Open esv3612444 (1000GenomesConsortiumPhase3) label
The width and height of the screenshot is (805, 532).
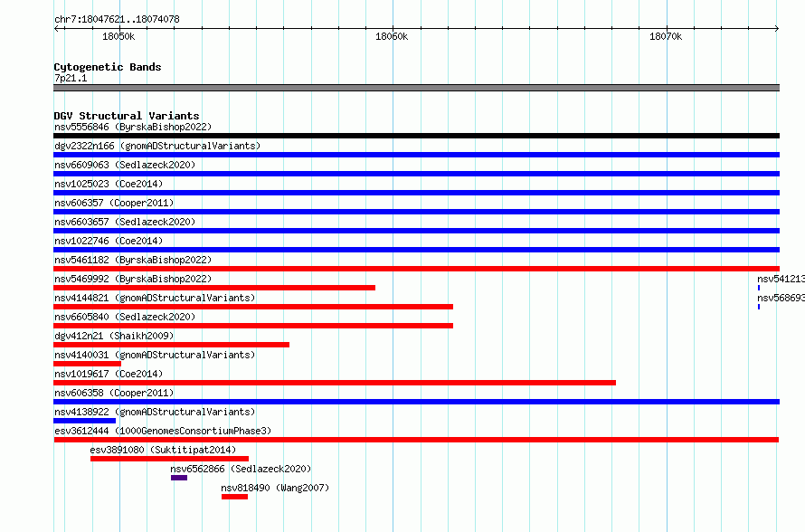pos(163,431)
